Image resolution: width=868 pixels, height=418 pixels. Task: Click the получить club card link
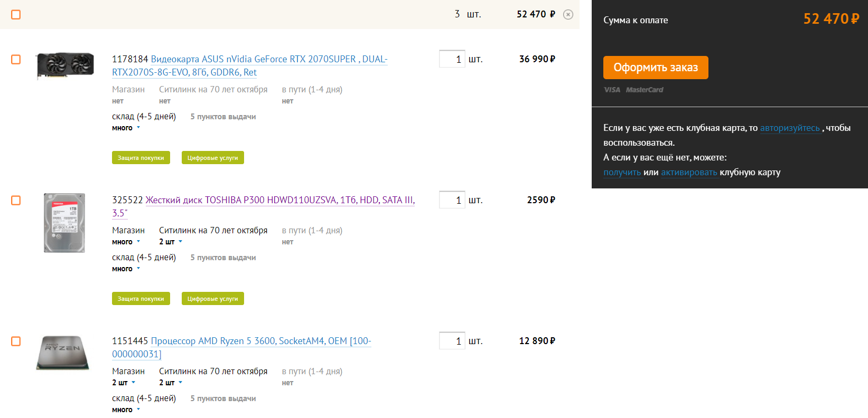click(x=622, y=172)
